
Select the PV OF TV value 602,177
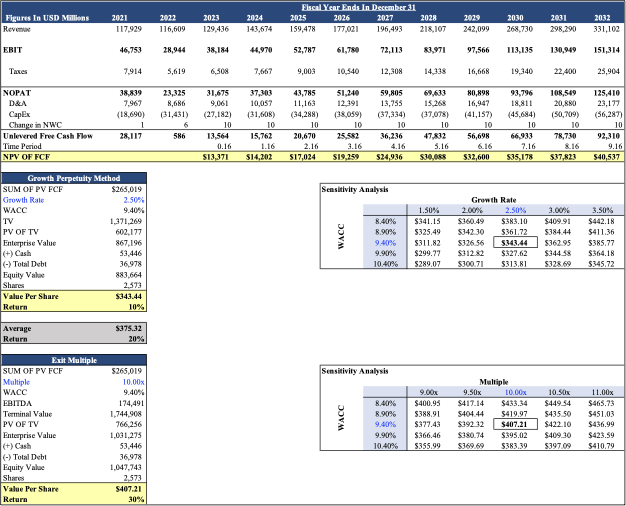coord(129,232)
